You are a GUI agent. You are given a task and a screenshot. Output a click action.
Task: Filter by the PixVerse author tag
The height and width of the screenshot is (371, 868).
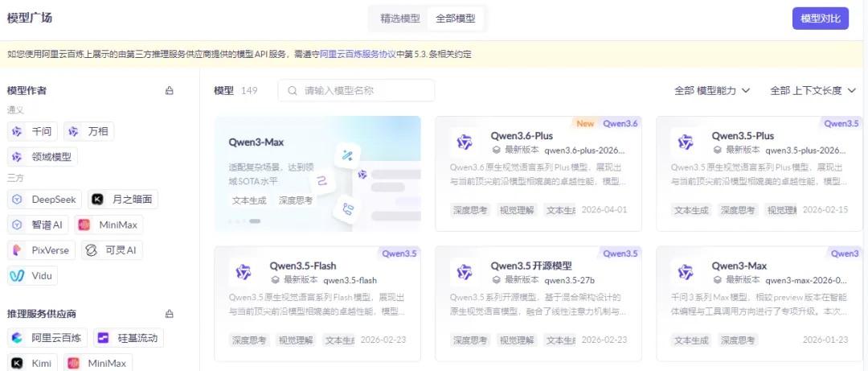tap(41, 250)
